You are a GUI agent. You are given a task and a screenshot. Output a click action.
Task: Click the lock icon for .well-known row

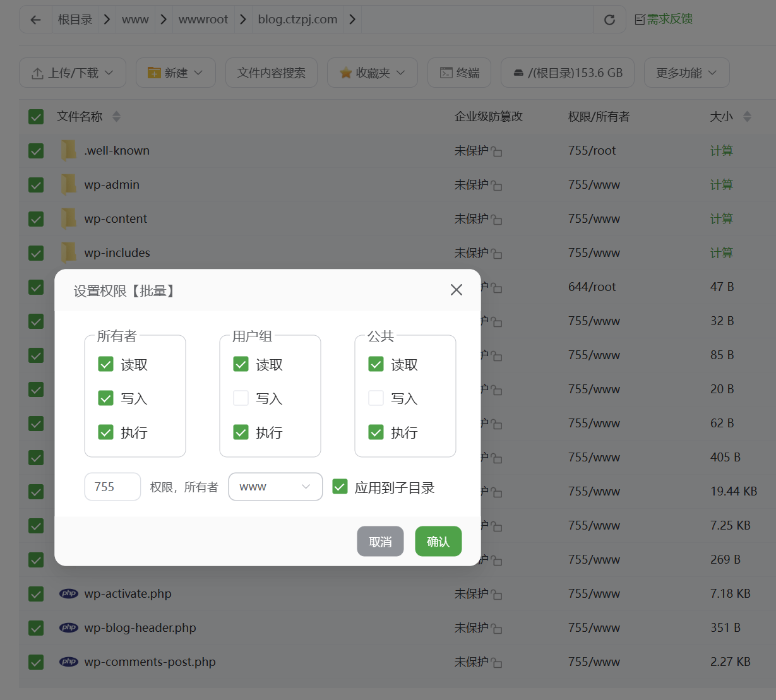pos(497,151)
